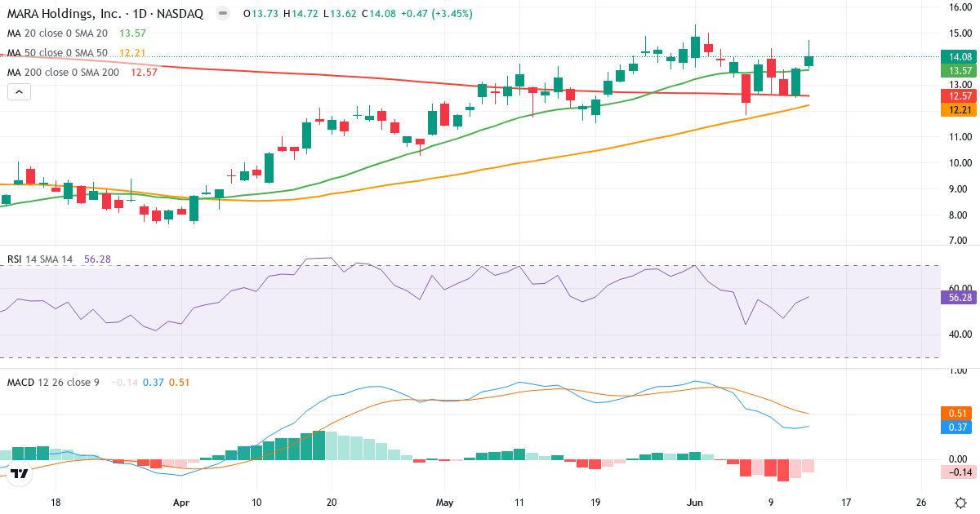Click the RSI 40.00 axis label
Image resolution: width=980 pixels, height=514 pixels.
coord(960,334)
